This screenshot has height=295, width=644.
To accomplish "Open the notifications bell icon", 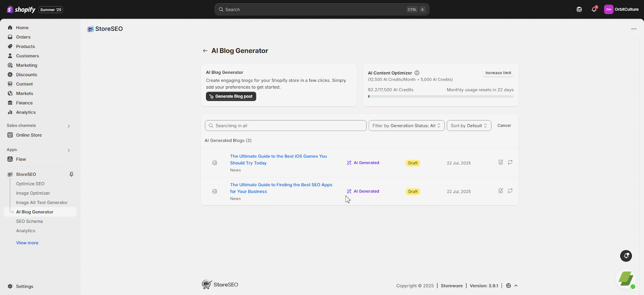I will pyautogui.click(x=594, y=9).
